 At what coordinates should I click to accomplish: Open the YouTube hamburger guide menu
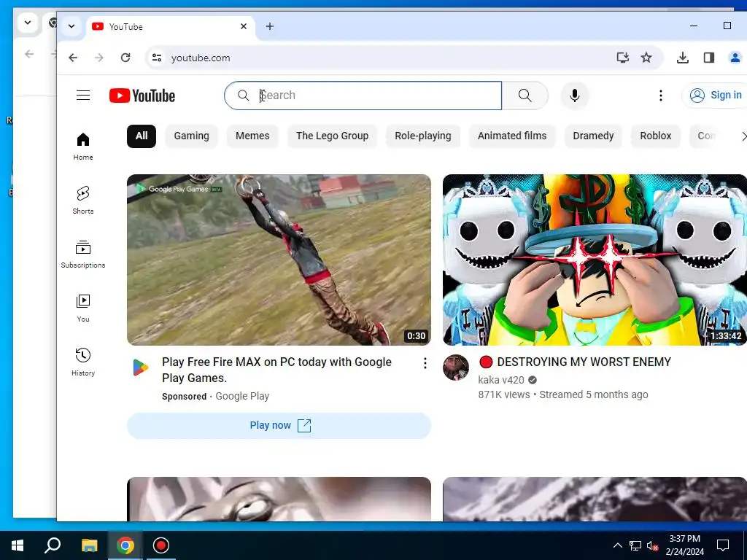click(83, 96)
